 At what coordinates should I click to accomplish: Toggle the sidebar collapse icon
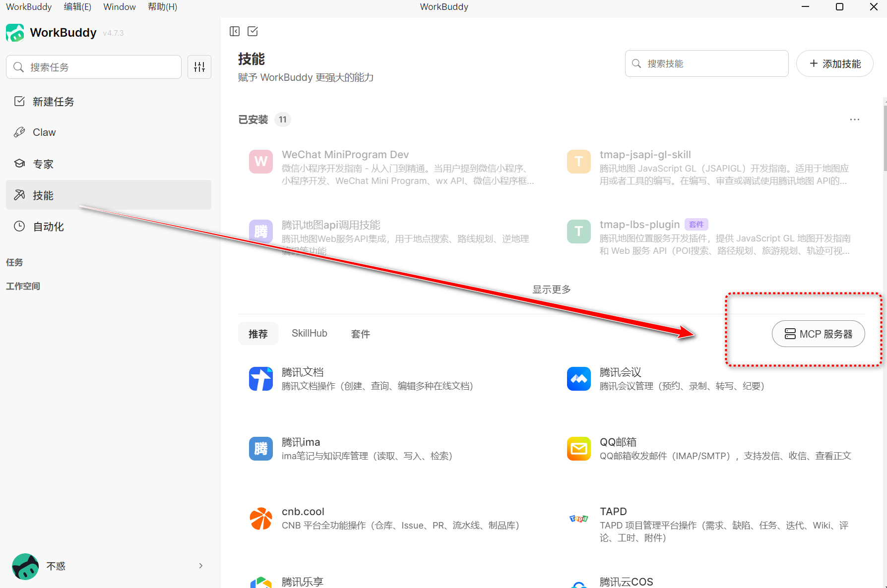[235, 31]
